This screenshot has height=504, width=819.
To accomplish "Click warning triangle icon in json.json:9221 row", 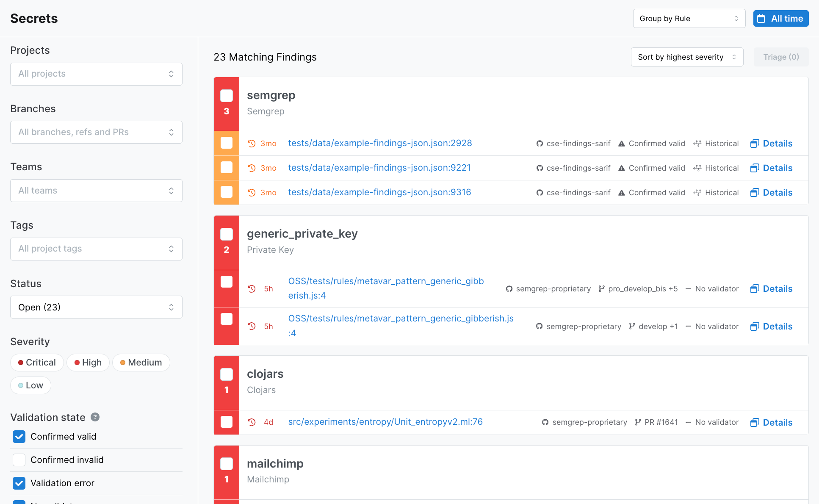I will click(x=622, y=168).
